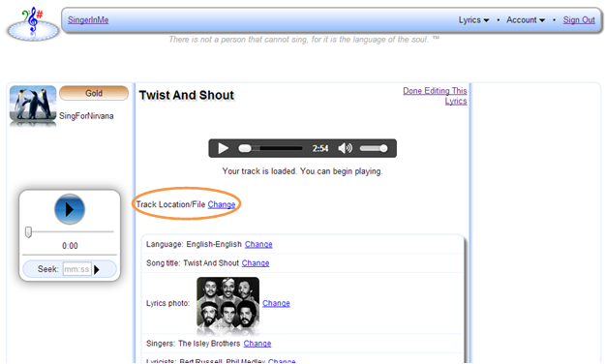Click the seek go arrow
Image resolution: width=605 pixels, height=364 pixels.
[x=97, y=269]
